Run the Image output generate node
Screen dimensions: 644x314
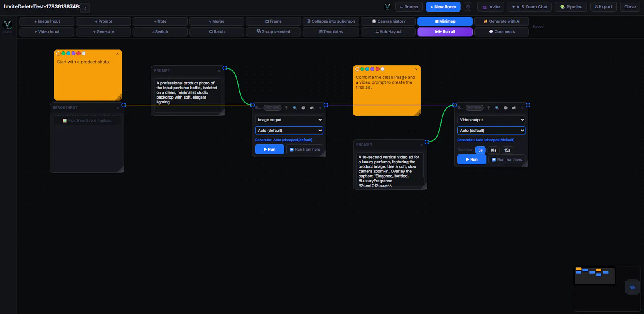coord(269,150)
